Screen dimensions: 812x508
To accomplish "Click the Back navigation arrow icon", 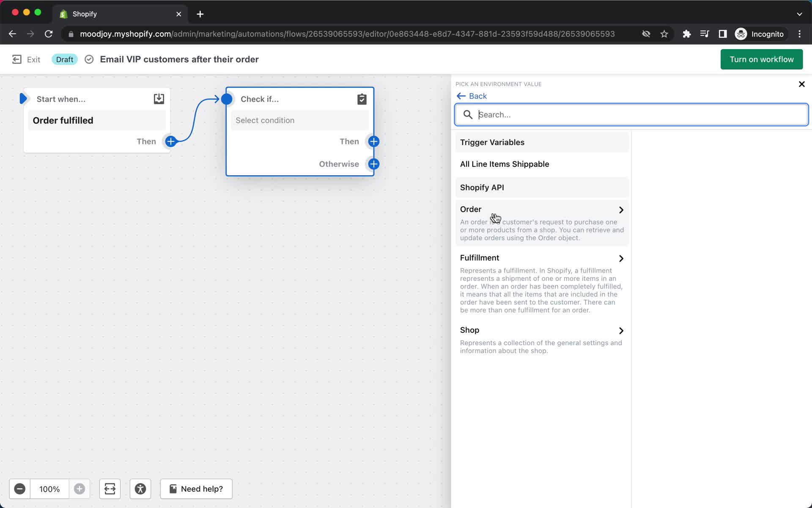I will (461, 96).
